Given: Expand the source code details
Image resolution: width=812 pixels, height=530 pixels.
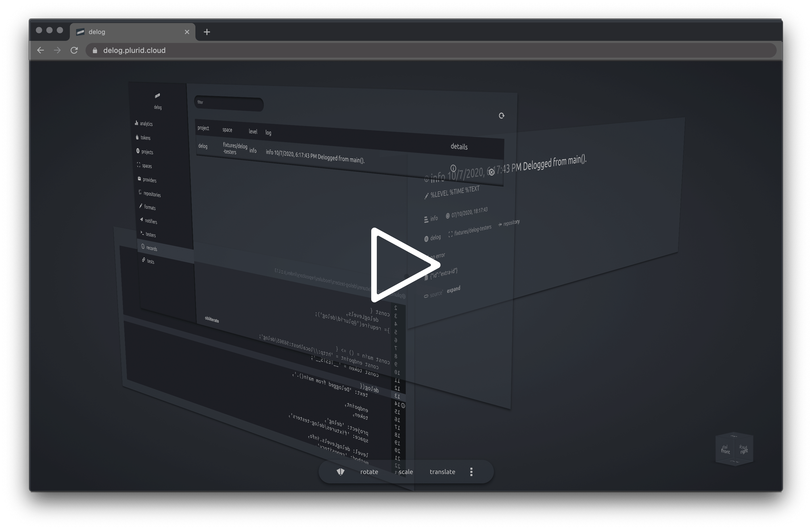Looking at the screenshot, I should [453, 290].
